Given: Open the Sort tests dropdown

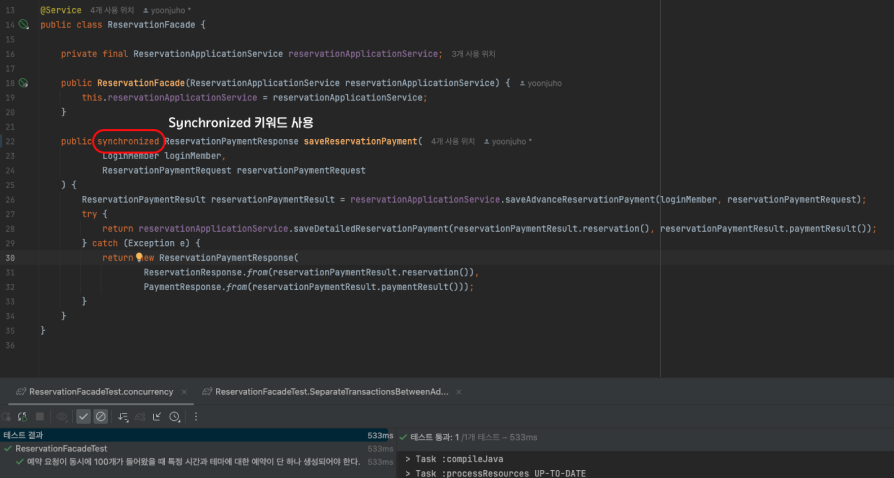Looking at the screenshot, I should pyautogui.click(x=123, y=417).
